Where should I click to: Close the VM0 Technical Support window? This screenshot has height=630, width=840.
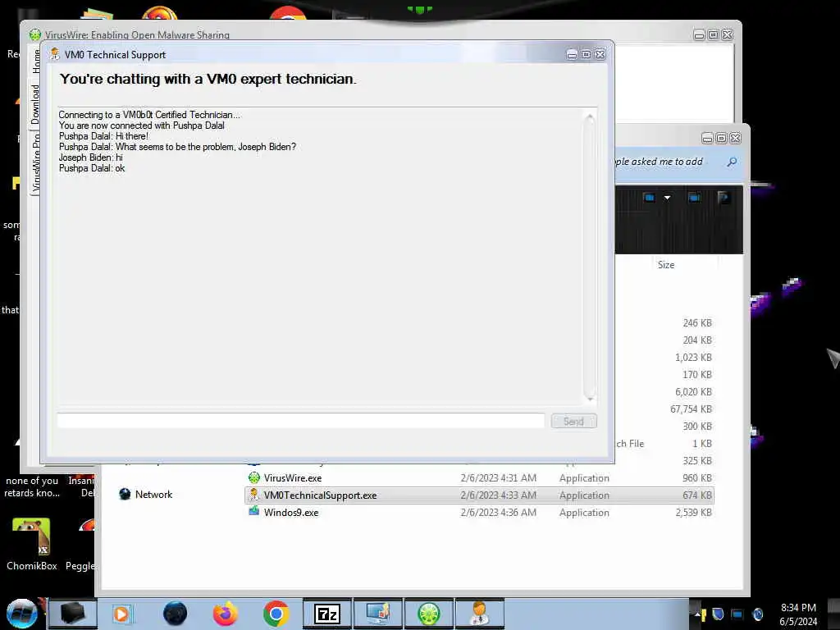pos(600,55)
